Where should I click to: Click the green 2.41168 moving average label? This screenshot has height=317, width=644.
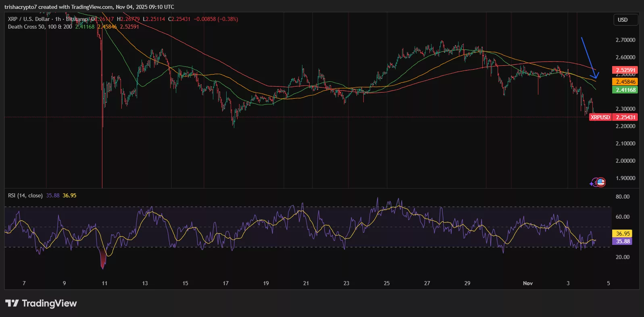[x=625, y=90]
